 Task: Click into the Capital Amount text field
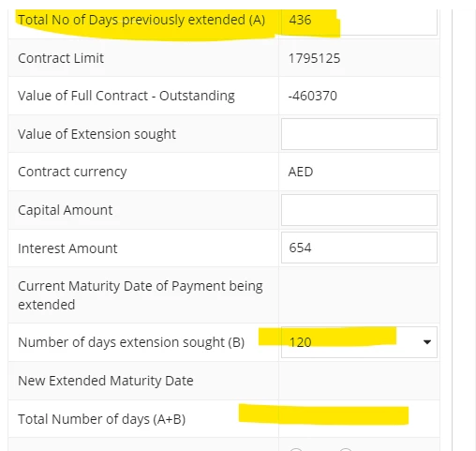[x=359, y=210]
